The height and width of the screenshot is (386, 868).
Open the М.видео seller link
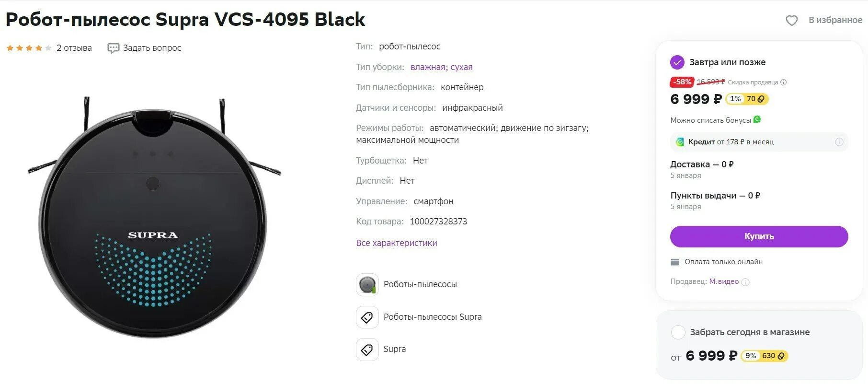(x=724, y=281)
